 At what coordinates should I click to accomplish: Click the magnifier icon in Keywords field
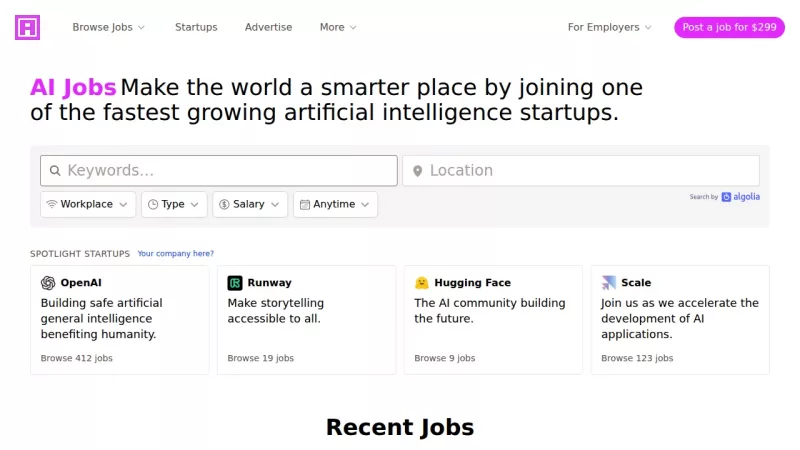tap(55, 170)
